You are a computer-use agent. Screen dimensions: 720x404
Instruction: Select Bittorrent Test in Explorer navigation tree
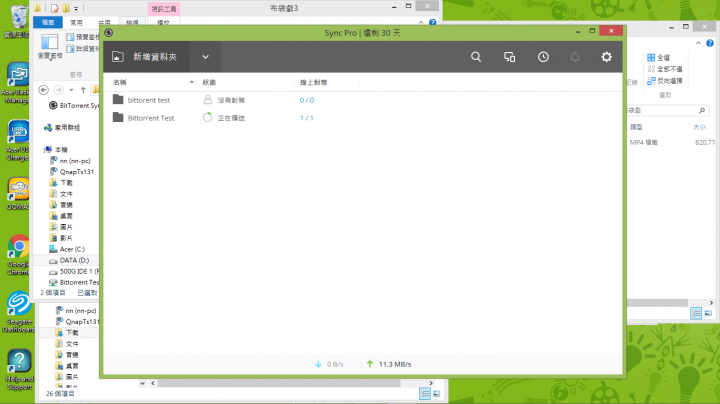click(73, 282)
